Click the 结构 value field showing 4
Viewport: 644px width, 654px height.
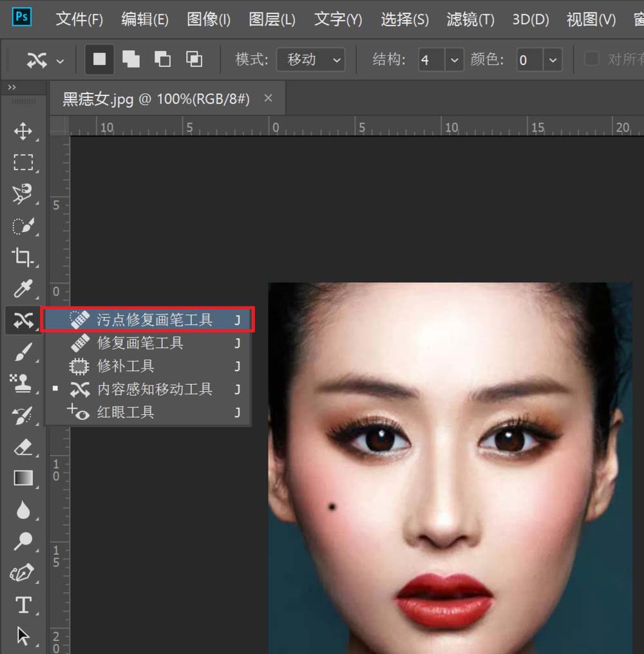tap(432, 60)
